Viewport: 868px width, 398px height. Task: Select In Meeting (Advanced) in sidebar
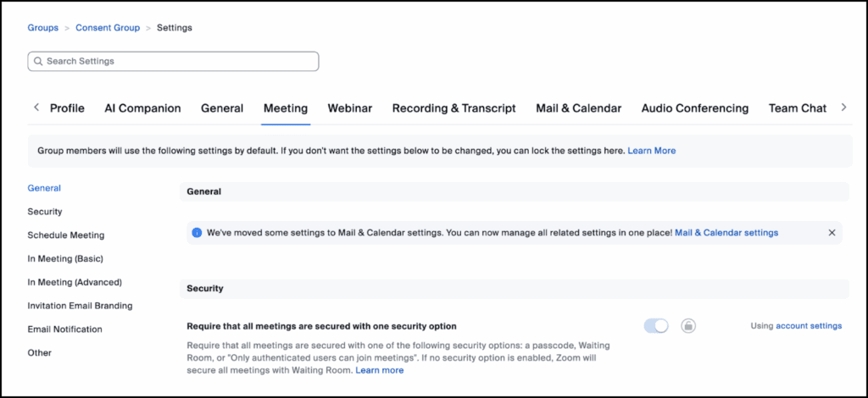click(75, 282)
